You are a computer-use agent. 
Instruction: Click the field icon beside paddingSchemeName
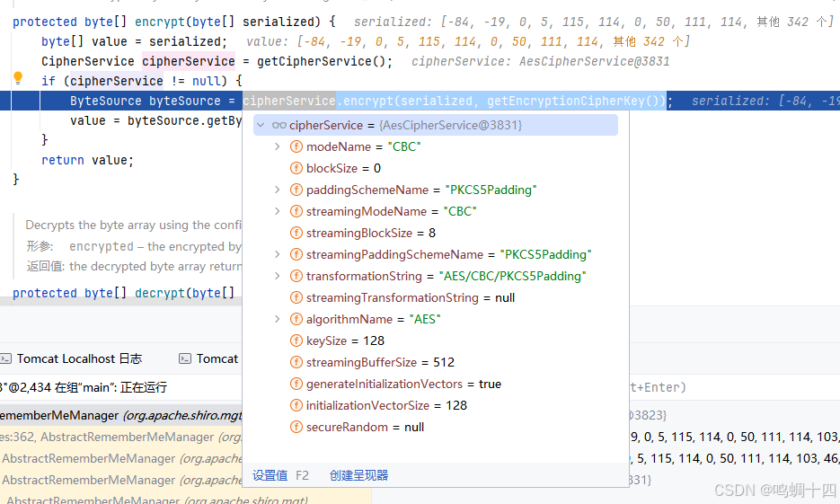[296, 190]
